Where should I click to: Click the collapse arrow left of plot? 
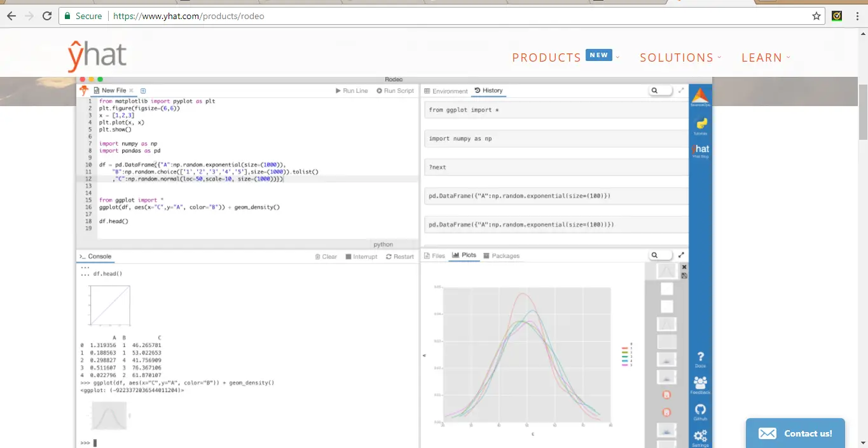pos(424,355)
